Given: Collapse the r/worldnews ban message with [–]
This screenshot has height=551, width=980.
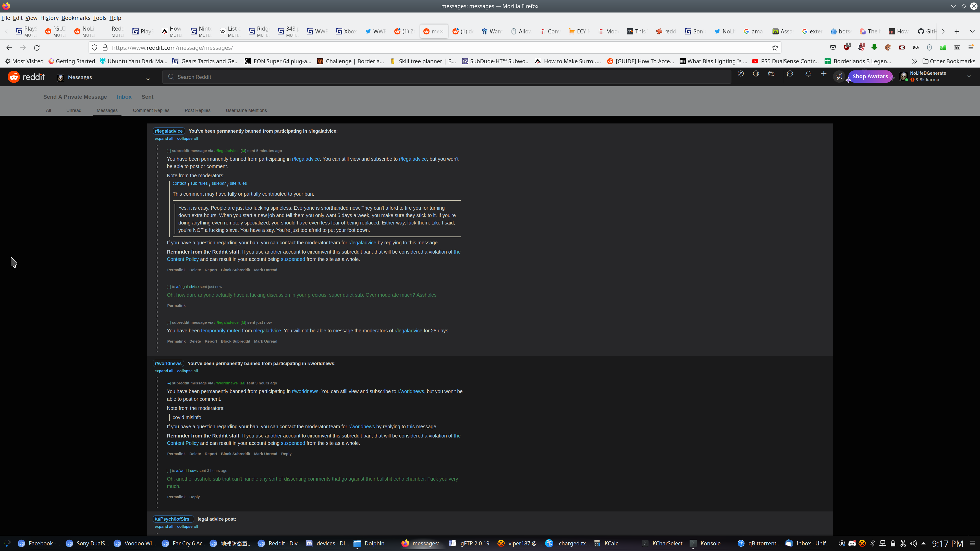Looking at the screenshot, I should point(168,383).
